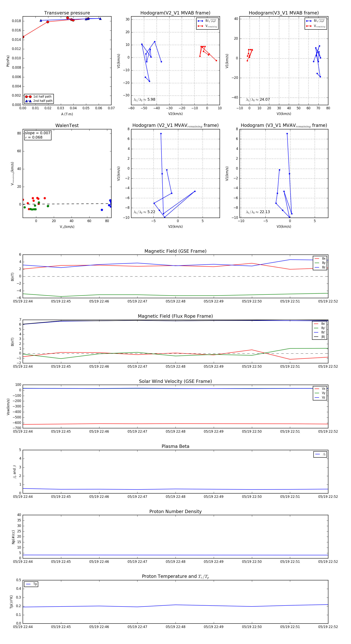This screenshot has width=351, height=644.
Task: Click the "slope = 0.007" annotation
Action: (x=38, y=133)
